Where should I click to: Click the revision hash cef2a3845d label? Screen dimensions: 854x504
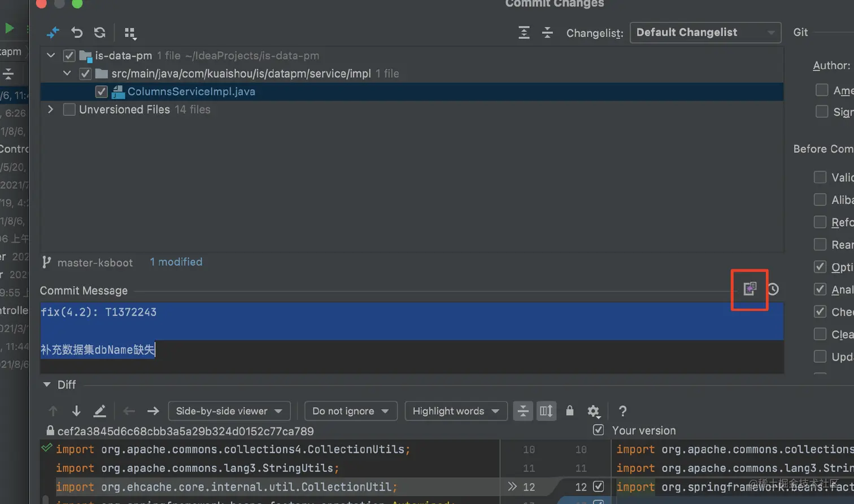185,431
